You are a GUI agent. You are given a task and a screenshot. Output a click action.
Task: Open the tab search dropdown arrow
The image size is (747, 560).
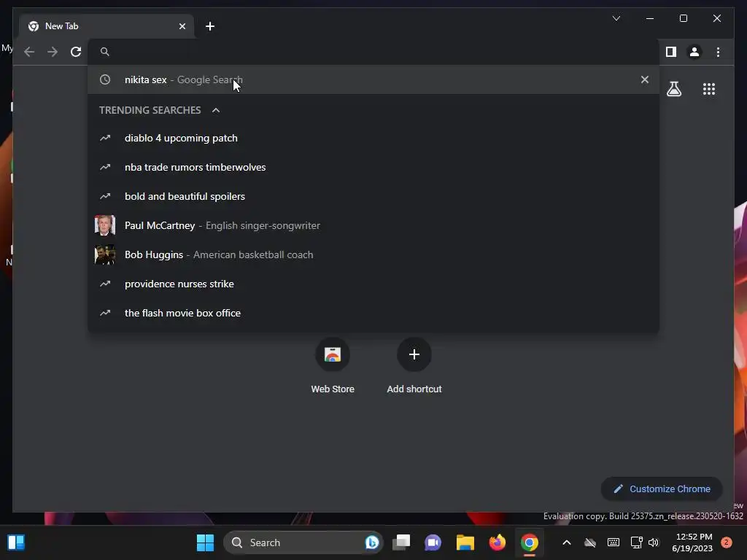tap(616, 18)
